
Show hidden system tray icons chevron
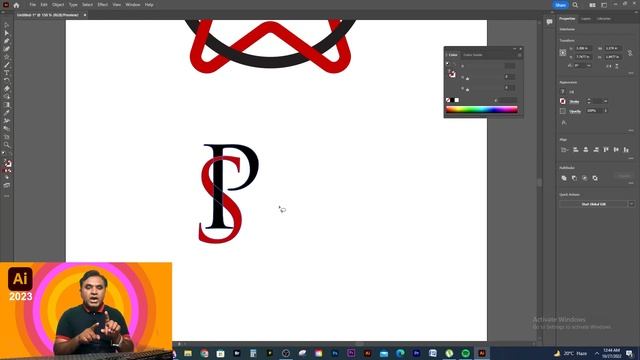point(597,353)
